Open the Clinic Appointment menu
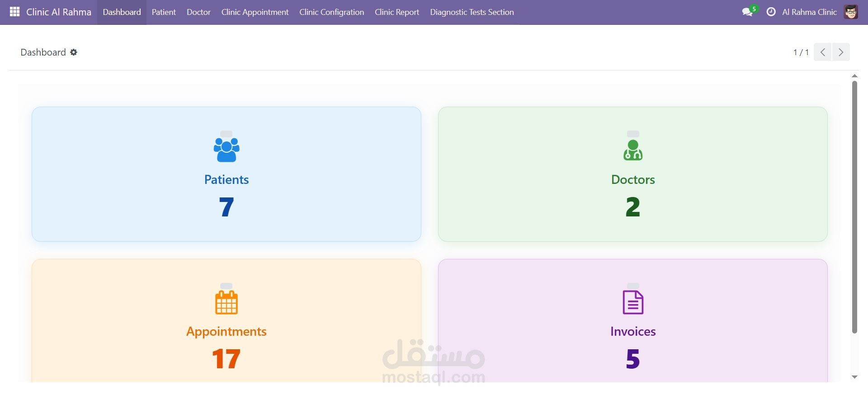The image size is (868, 394). 255,12
